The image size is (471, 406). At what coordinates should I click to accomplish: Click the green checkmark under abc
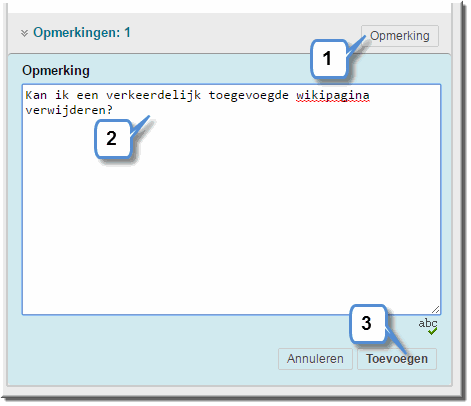pos(433,331)
